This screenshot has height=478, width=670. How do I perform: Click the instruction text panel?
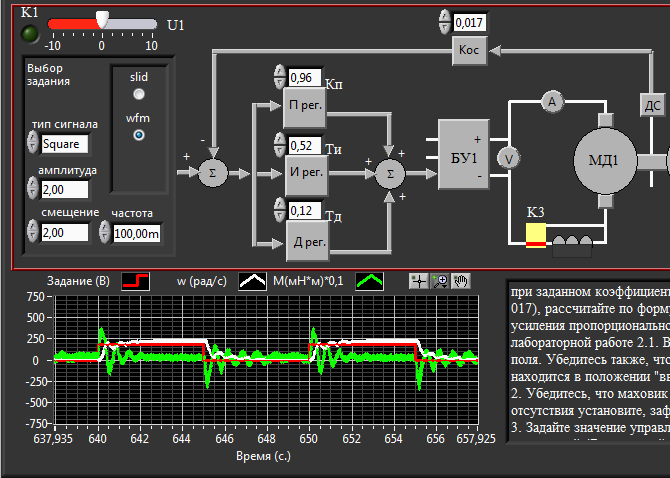(x=589, y=362)
